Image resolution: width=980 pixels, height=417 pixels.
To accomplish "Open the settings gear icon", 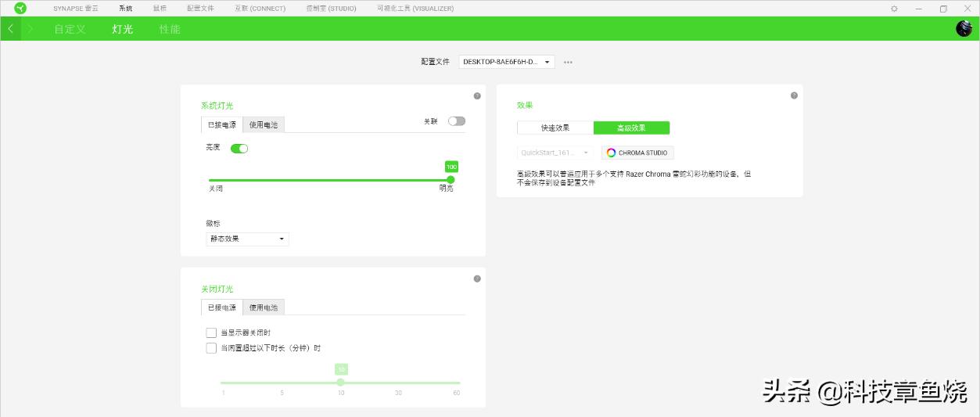I will tap(894, 9).
